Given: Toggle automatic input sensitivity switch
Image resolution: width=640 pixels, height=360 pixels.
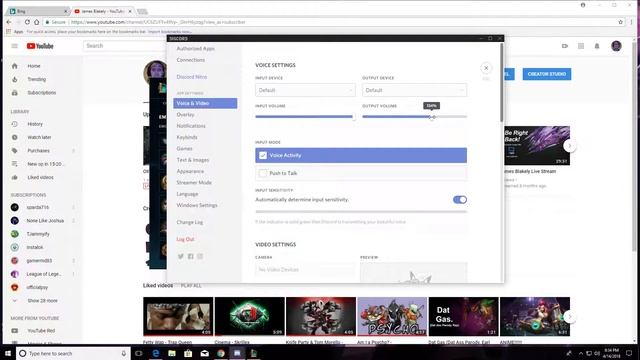Looking at the screenshot, I should coord(460,200).
